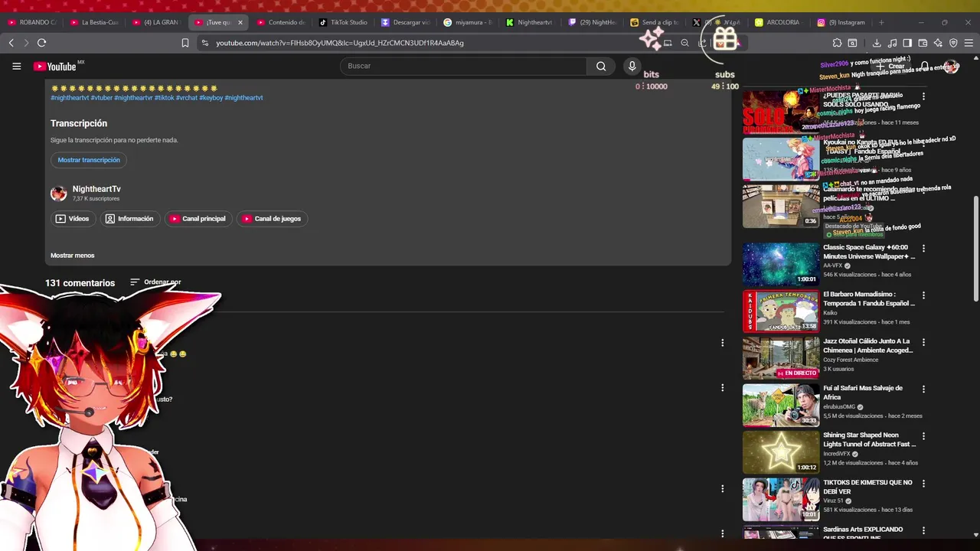Open three-dot menu of second comment
The width and height of the screenshot is (980, 551).
(722, 388)
